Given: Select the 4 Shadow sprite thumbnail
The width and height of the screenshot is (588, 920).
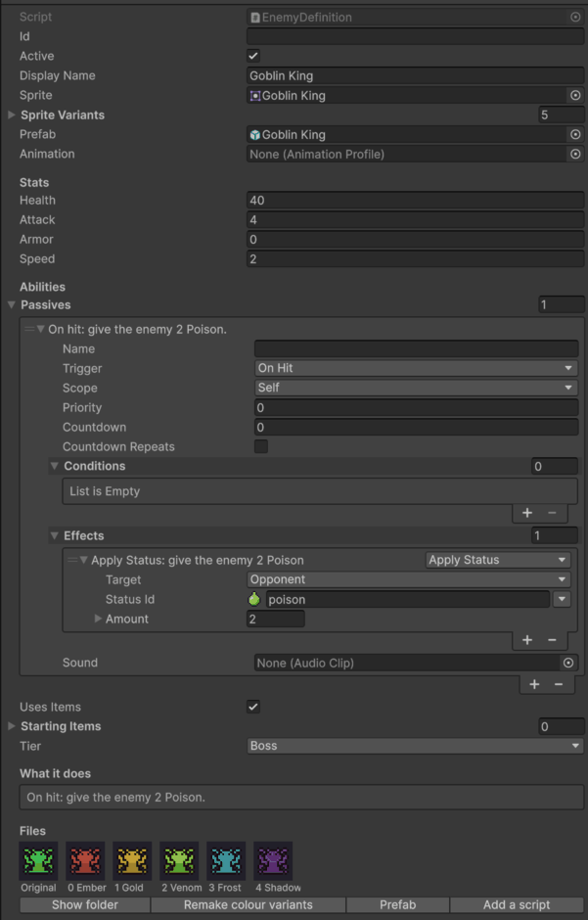Looking at the screenshot, I should pos(273,860).
